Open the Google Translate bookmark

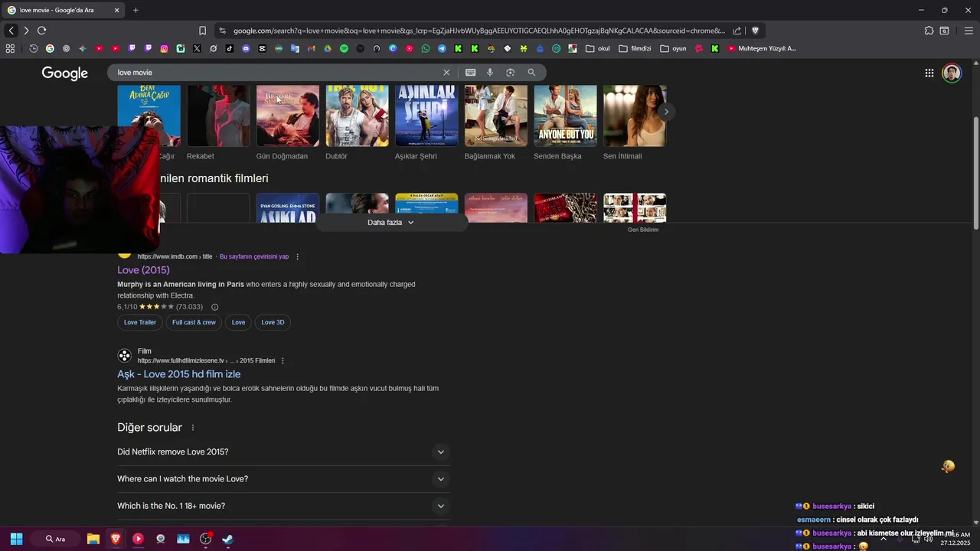click(295, 48)
